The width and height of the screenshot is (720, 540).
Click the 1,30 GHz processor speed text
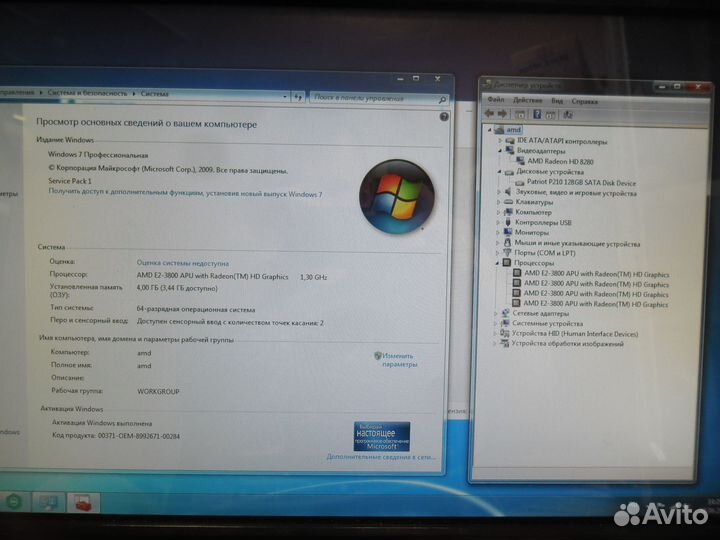[314, 277]
